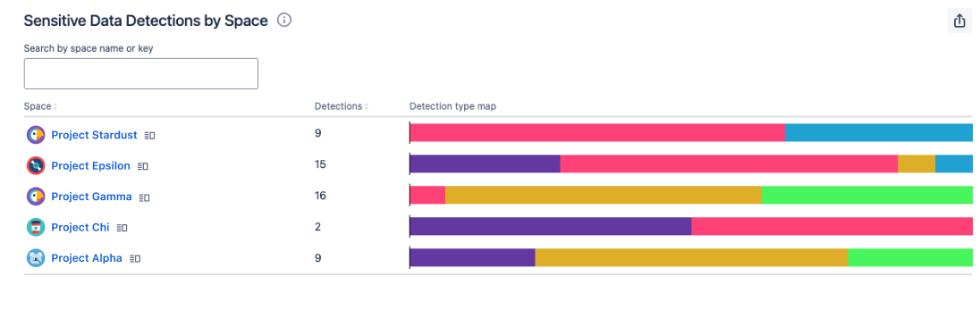Open the panel icon next to Project Gamma
Viewport: 980px width, 327px height.
coord(144,197)
